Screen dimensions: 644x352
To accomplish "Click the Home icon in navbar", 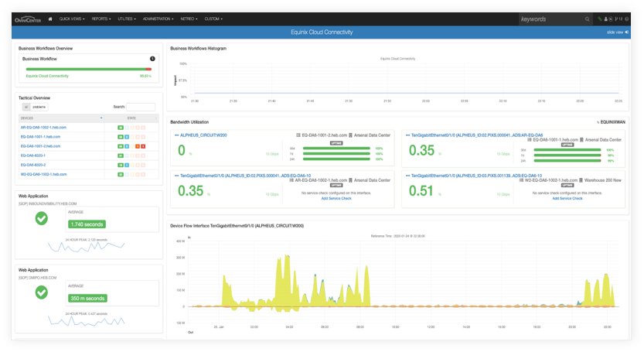I will click(x=50, y=19).
